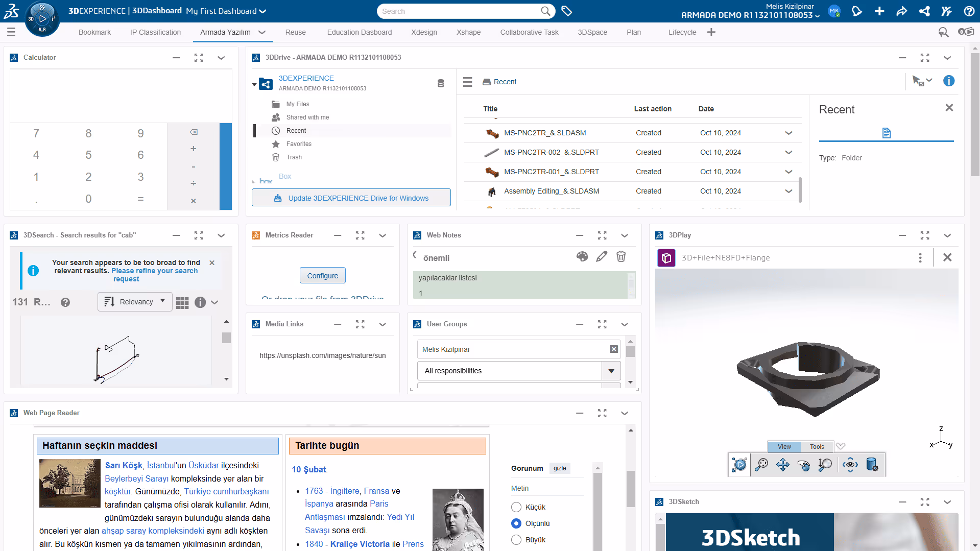980x551 pixels.
Task: Edit the web note with pencil icon
Action: tap(602, 256)
